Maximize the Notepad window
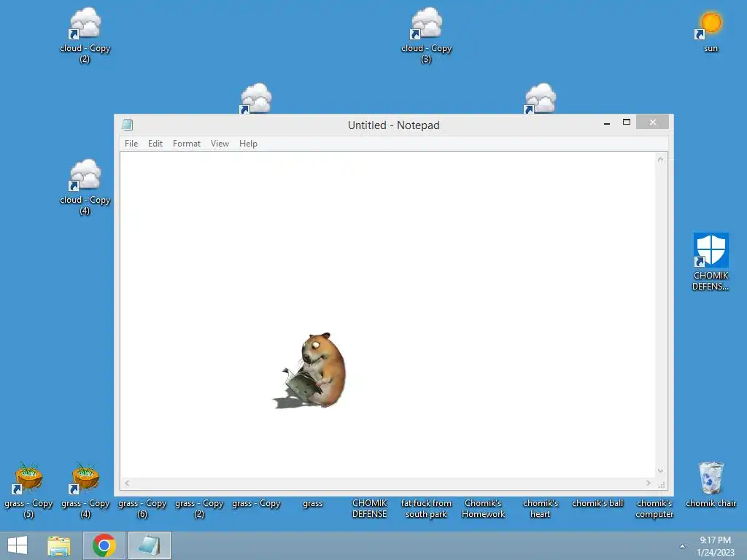The width and height of the screenshot is (747, 560). 627,122
